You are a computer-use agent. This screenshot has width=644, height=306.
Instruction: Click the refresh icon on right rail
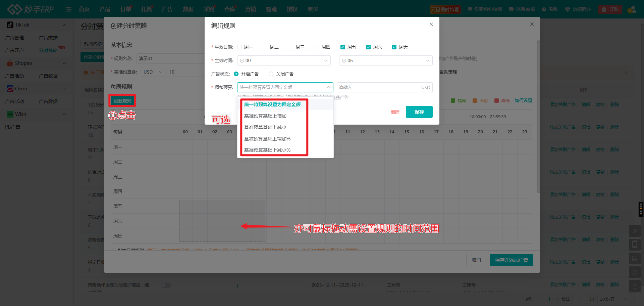(x=635, y=272)
